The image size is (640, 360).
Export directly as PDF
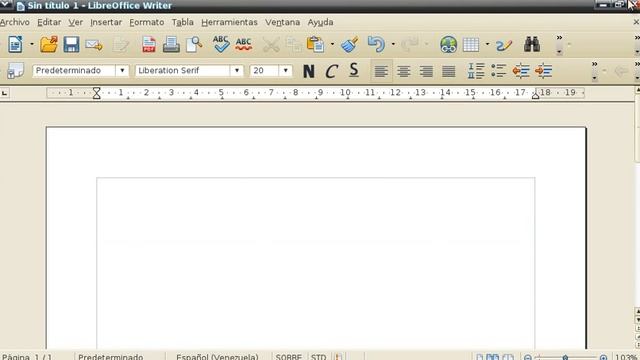(x=149, y=44)
